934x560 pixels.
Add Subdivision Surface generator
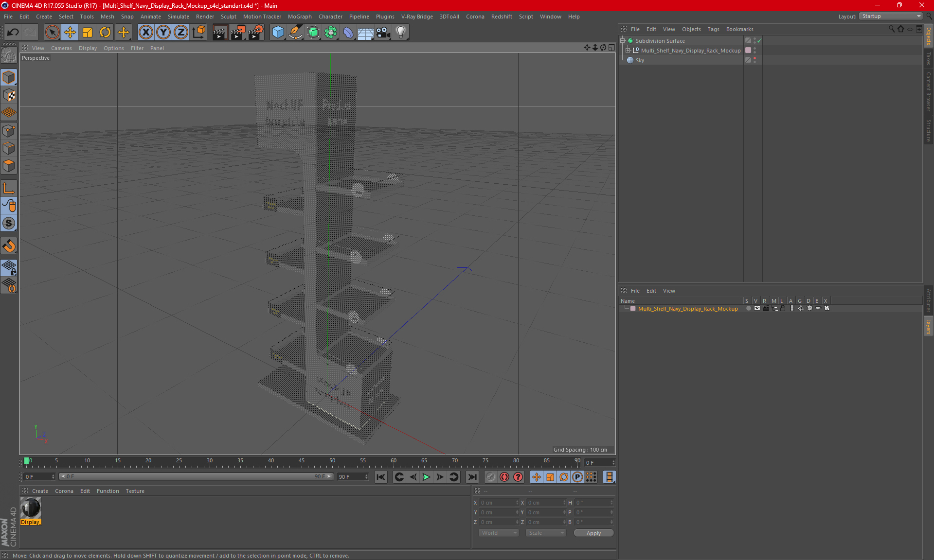[313, 32]
